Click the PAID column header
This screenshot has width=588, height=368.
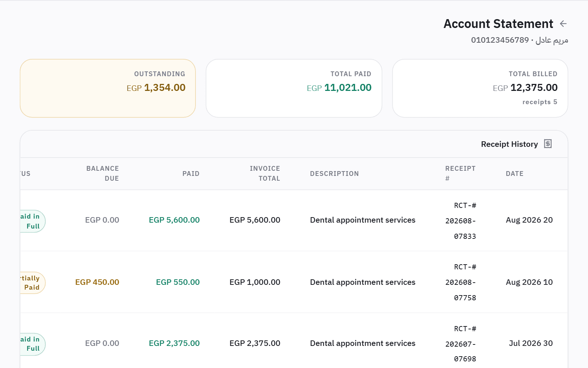point(191,174)
